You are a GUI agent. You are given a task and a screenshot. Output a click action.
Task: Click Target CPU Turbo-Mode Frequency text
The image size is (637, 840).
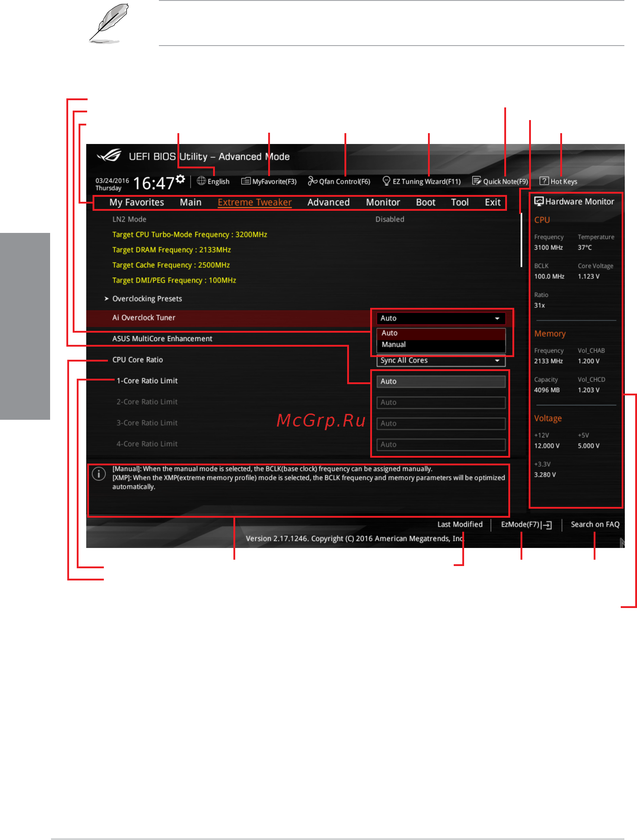tap(190, 235)
